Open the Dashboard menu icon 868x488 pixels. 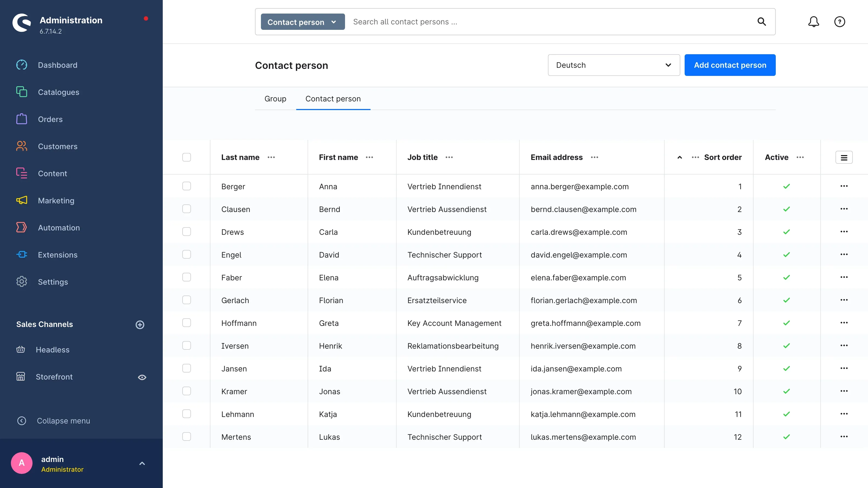click(22, 65)
